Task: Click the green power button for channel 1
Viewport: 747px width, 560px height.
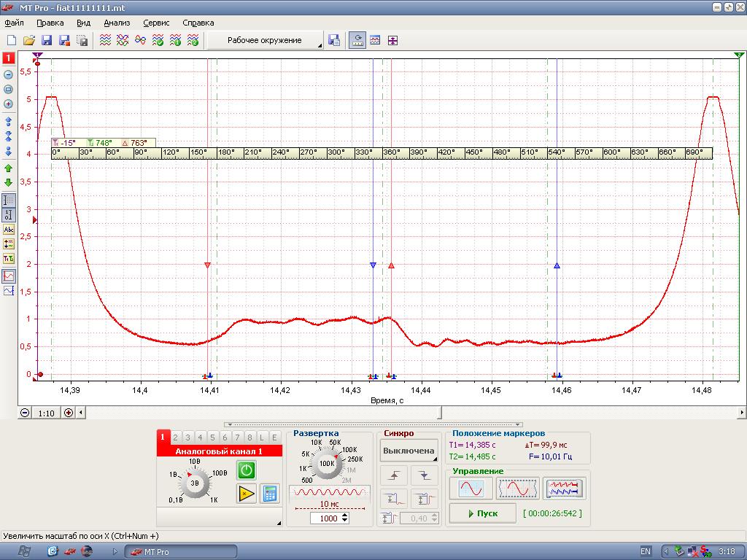Action: tap(247, 470)
